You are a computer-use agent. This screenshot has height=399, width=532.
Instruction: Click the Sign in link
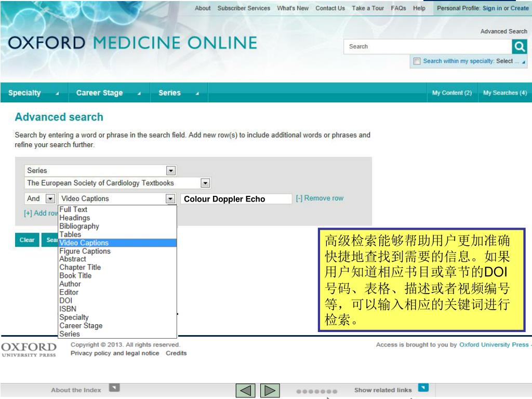pyautogui.click(x=492, y=8)
